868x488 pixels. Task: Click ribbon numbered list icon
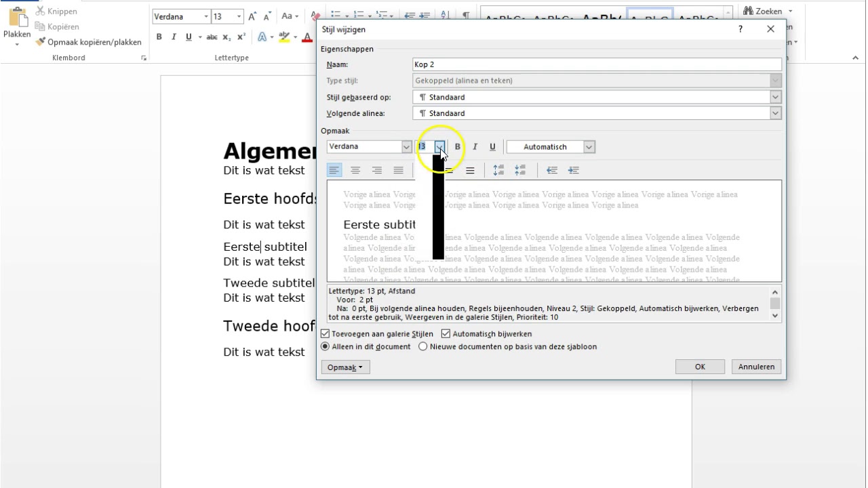(x=359, y=15)
